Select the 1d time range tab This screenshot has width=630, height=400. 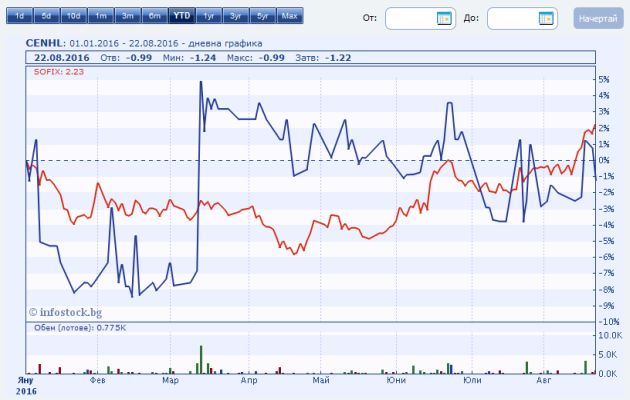click(x=19, y=16)
